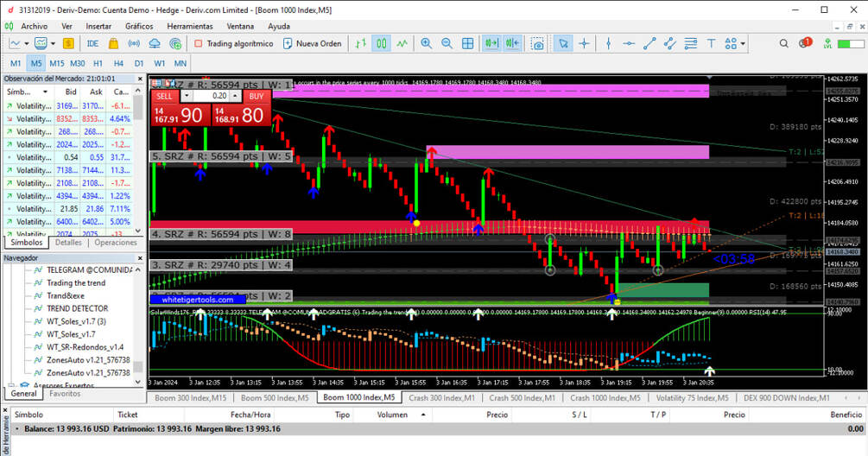Select the cursor arrow tool
The height and width of the screenshot is (456, 868).
(x=563, y=43)
